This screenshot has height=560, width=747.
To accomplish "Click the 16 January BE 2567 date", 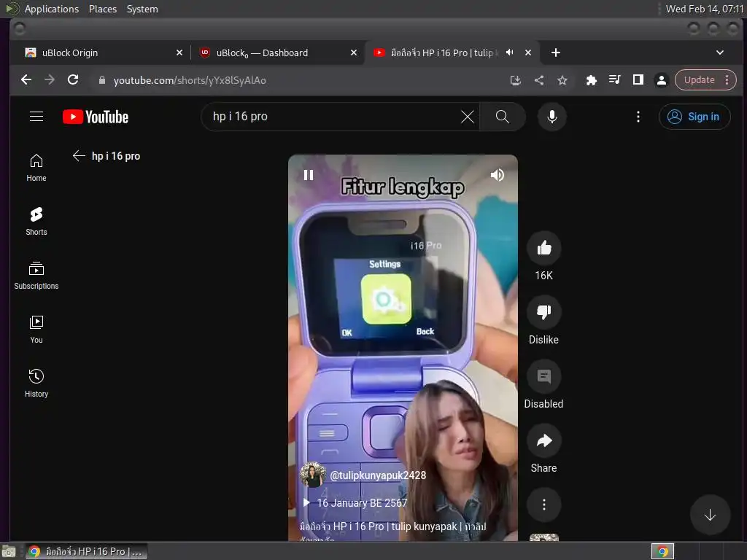I will pos(362,503).
